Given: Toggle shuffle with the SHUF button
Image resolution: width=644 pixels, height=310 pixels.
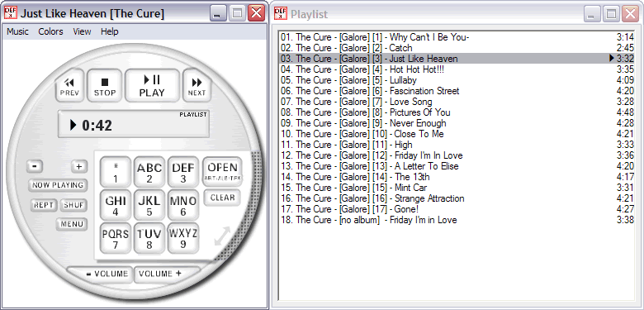Looking at the screenshot, I should (74, 205).
